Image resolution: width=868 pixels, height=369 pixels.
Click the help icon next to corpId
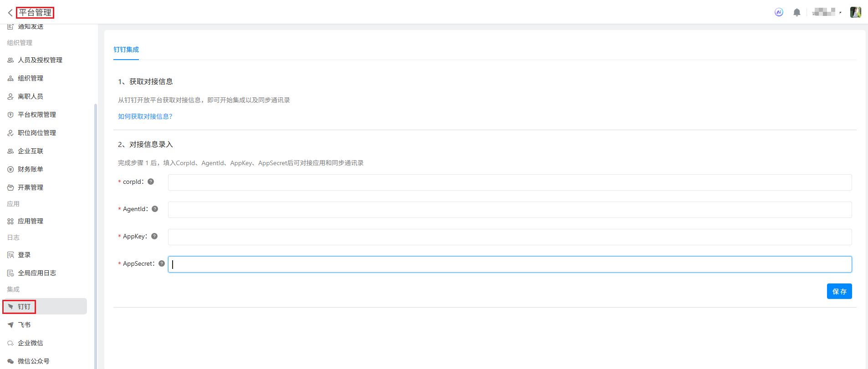point(151,182)
